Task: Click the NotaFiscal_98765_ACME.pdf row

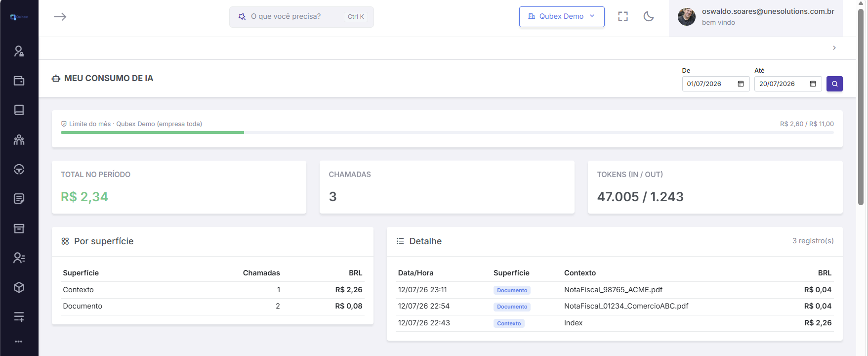Action: pyautogui.click(x=615, y=290)
